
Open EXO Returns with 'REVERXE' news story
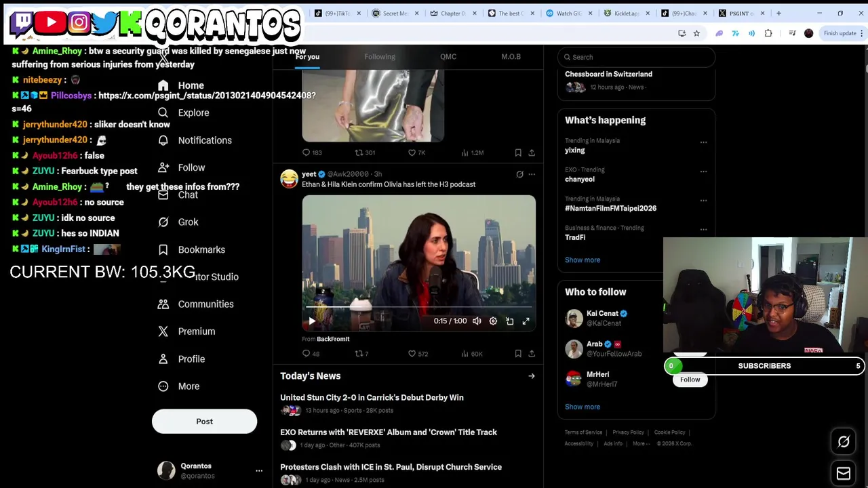tap(389, 432)
